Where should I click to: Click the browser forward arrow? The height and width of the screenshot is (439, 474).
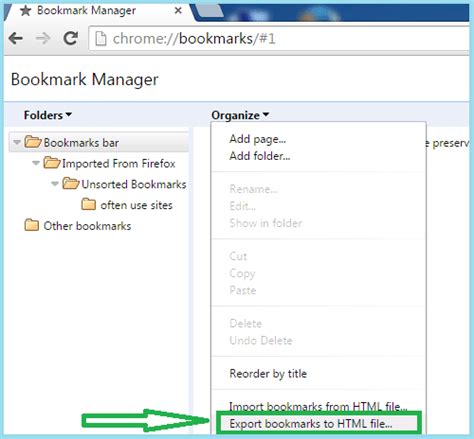tap(43, 39)
